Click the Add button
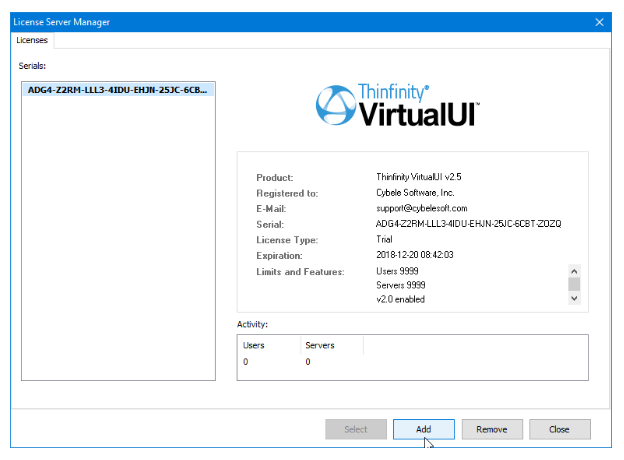624x460 pixels. click(423, 429)
